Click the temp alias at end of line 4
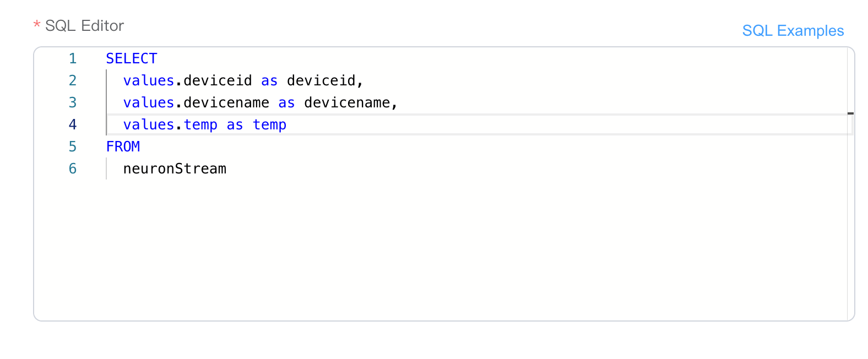Screen dimensions: 868x359 269,124
